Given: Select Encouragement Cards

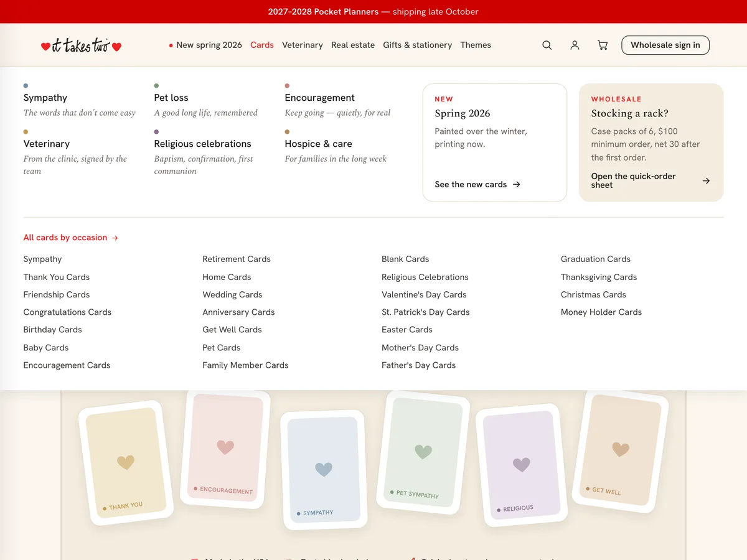Looking at the screenshot, I should [67, 365].
